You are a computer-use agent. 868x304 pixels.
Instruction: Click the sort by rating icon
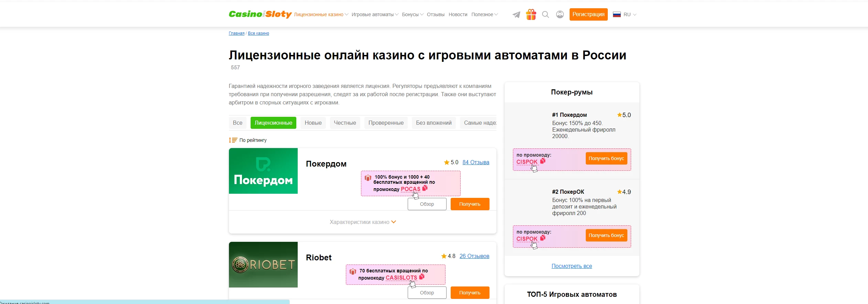click(233, 140)
